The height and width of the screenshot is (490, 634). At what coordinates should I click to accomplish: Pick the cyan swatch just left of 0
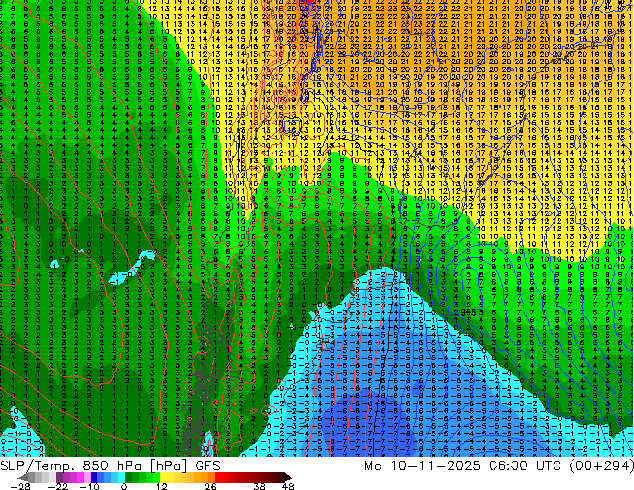point(121,477)
